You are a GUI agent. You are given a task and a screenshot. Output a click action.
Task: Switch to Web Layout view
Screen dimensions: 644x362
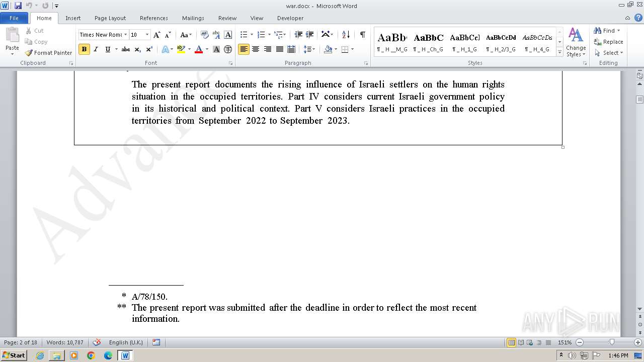tap(530, 342)
